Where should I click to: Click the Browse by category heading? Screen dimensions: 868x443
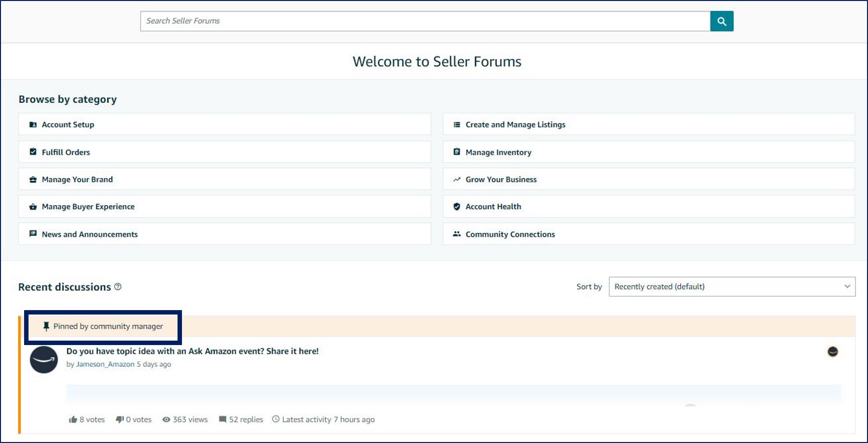click(x=68, y=99)
